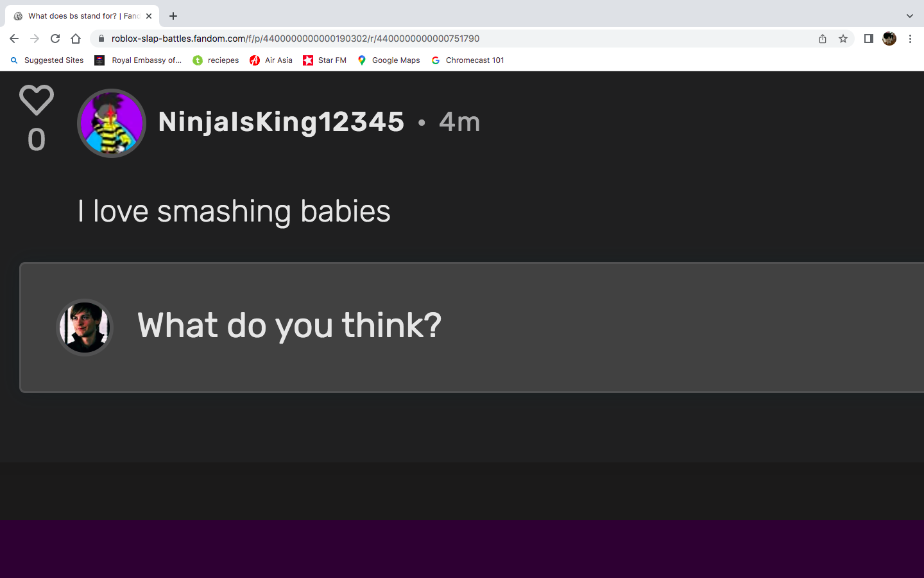Bookmark this page with the star icon
Viewport: 924px width, 578px height.
coord(843,39)
